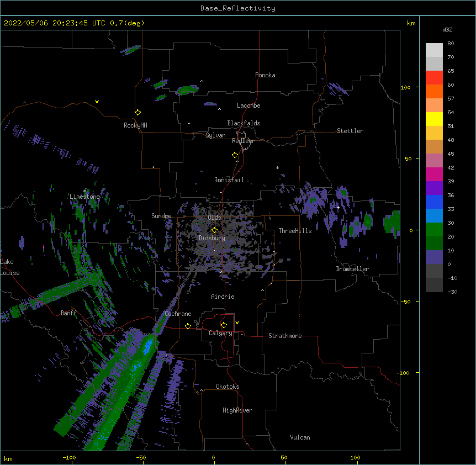
Task: Click the Airdrie city label
Action: click(223, 297)
